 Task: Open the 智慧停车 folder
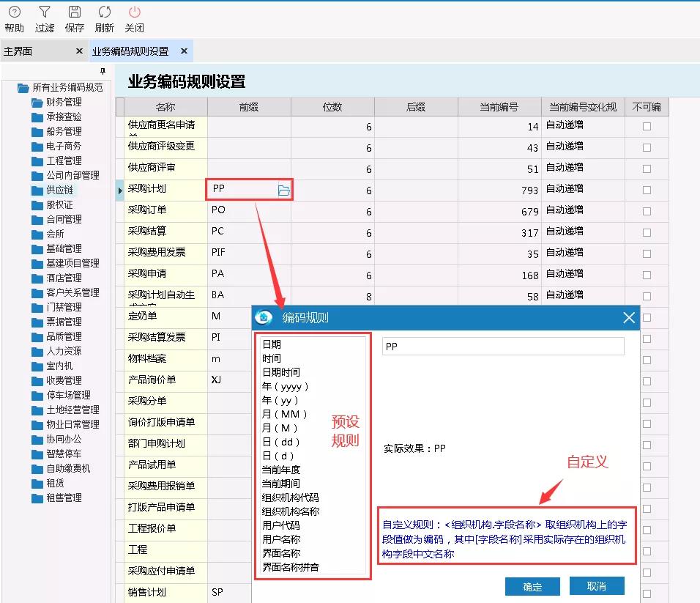(56, 454)
